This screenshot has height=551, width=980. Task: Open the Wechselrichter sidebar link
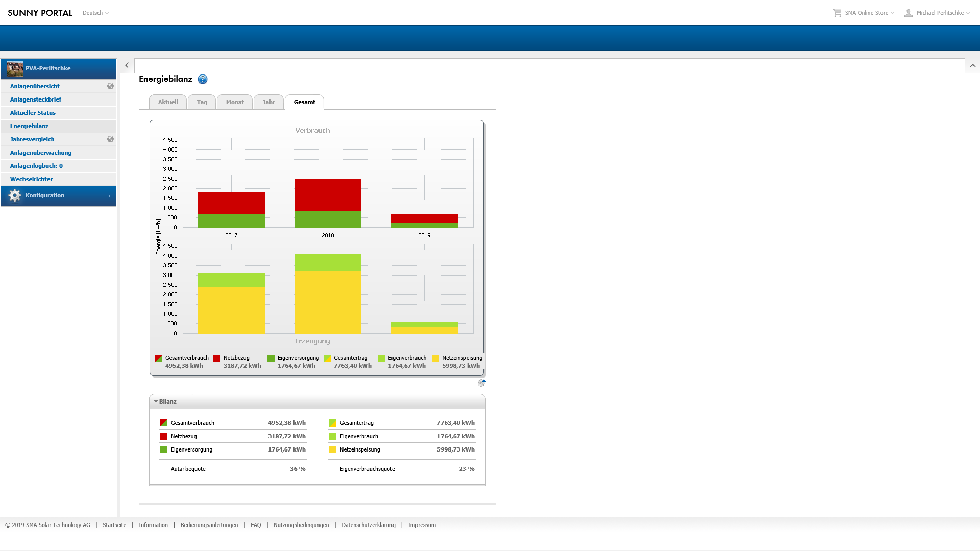point(31,179)
